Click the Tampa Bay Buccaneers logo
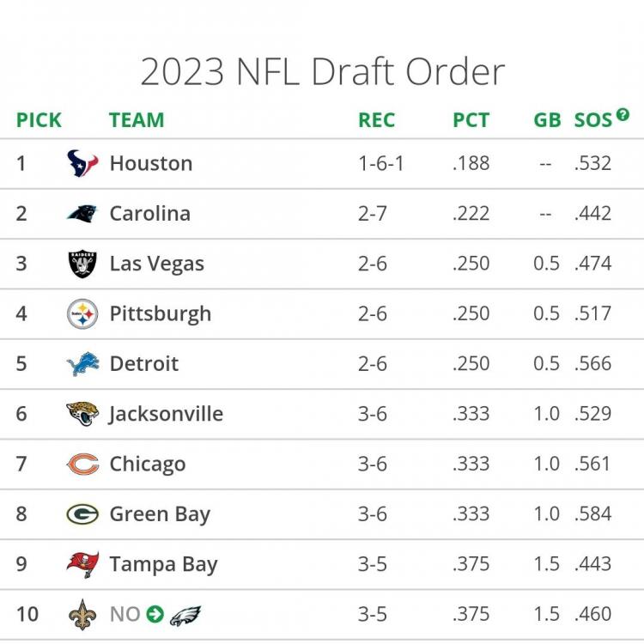Image resolution: width=644 pixels, height=644 pixels. tap(82, 564)
